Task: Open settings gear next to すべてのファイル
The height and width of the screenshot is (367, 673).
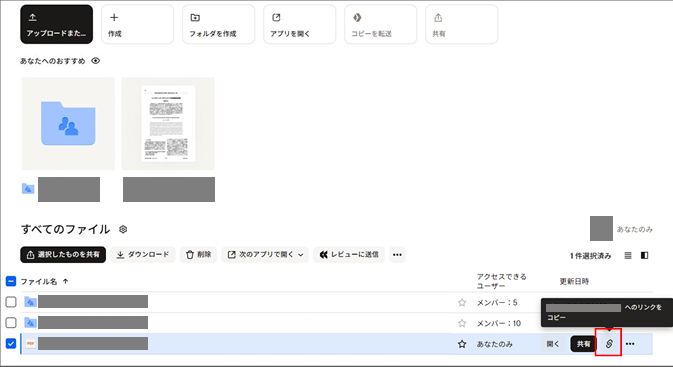Action: point(123,229)
